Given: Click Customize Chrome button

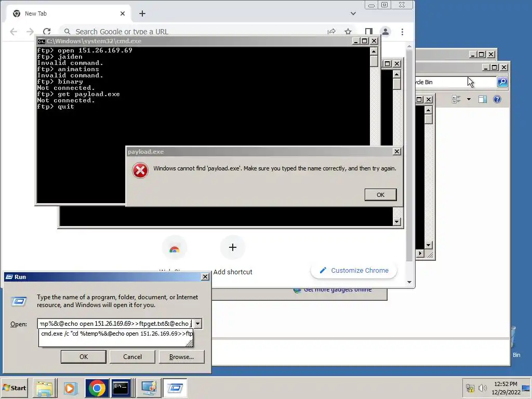Looking at the screenshot, I should click(354, 270).
